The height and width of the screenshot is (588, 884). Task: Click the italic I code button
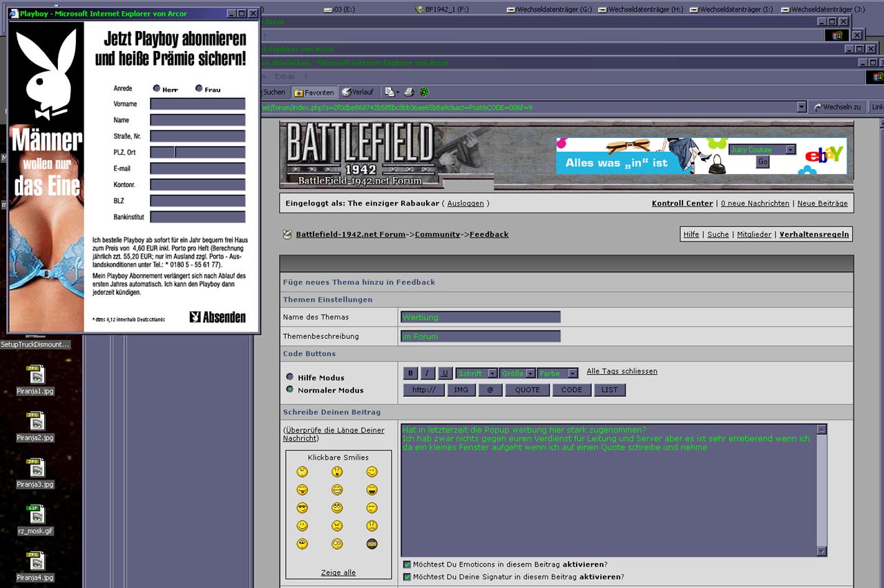[427, 373]
